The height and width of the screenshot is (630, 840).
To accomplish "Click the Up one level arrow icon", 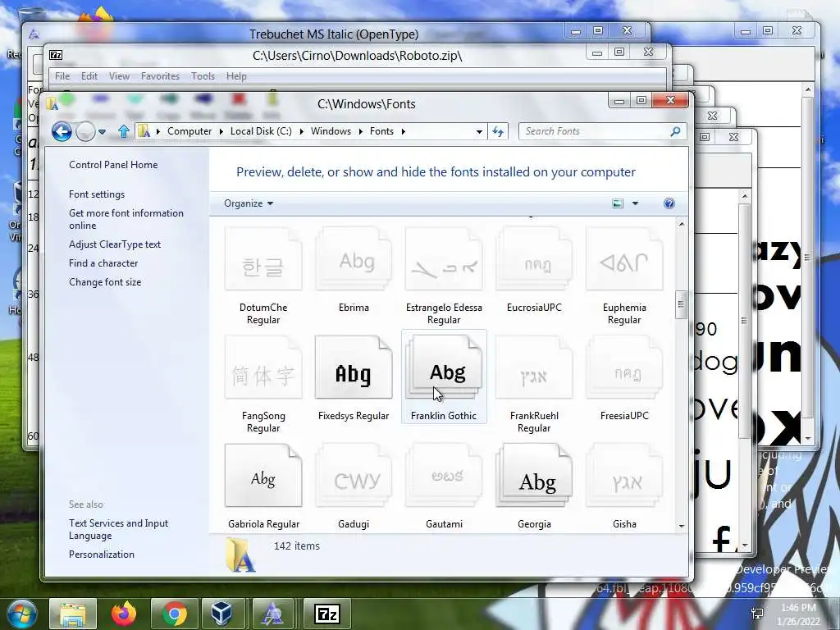I will pos(124,131).
